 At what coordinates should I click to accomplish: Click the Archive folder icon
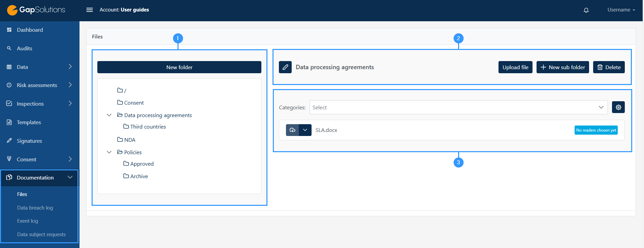coord(126,176)
